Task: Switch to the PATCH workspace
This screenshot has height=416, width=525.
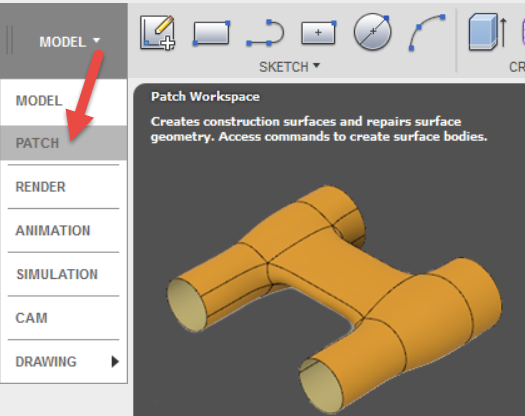Action: [64, 143]
